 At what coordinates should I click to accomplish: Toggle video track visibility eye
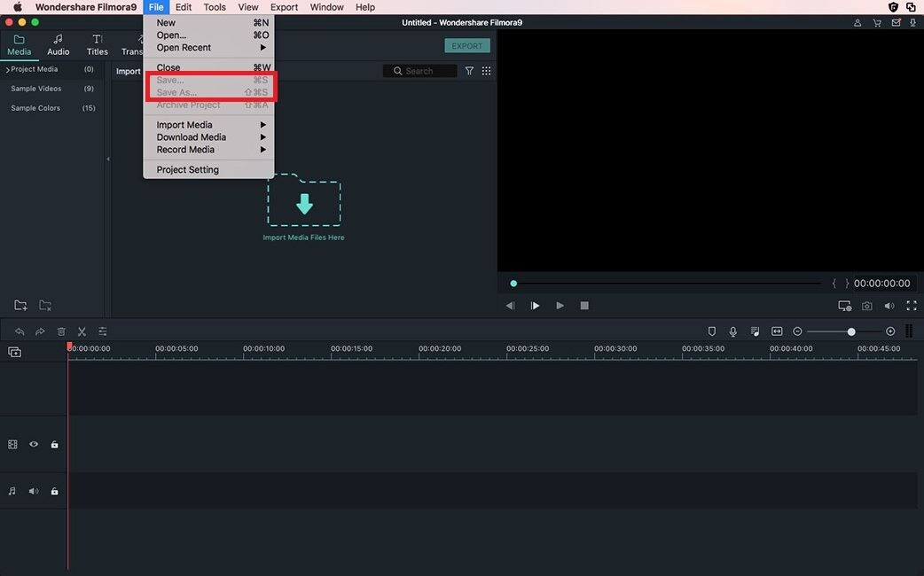click(34, 444)
